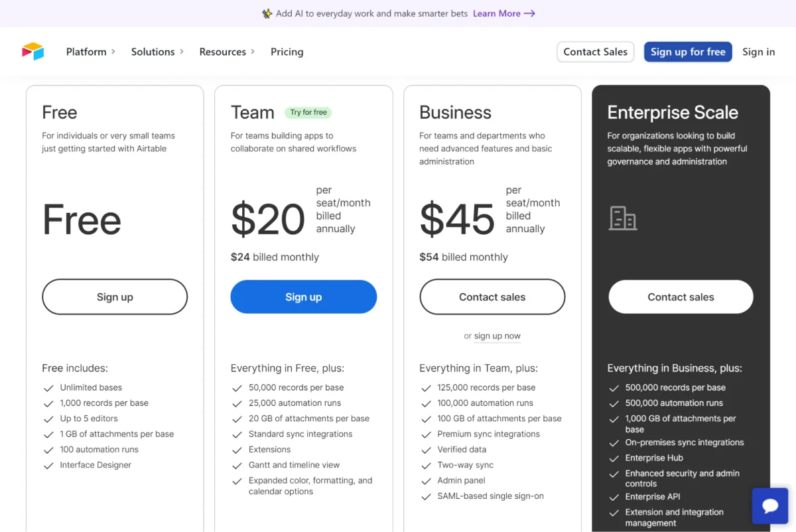Click 'Standard sync integrations' feature
The width and height of the screenshot is (796, 532).
pos(300,434)
